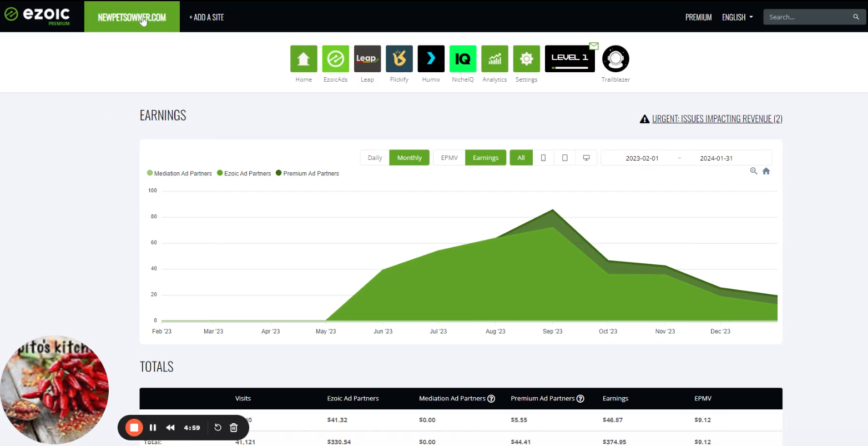Screen dimensions: 868x446
Task: Click inside the Search field
Action: tap(808, 17)
